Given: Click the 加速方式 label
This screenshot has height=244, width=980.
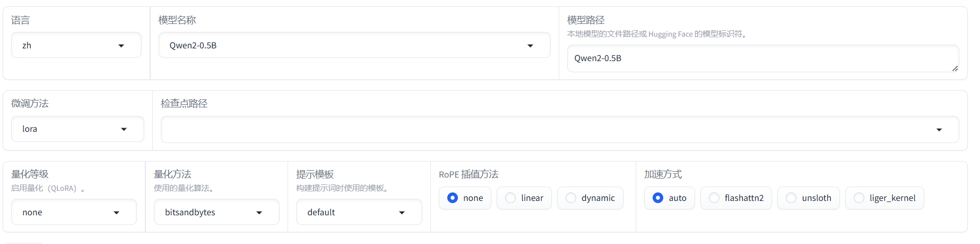Looking at the screenshot, I should tap(663, 174).
